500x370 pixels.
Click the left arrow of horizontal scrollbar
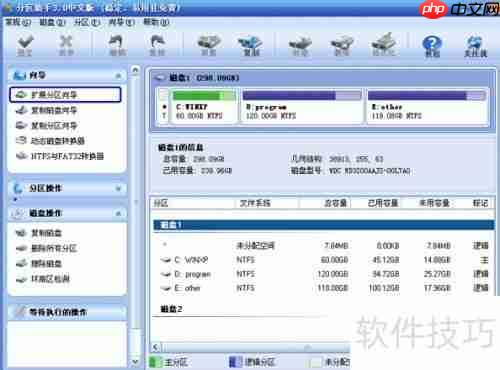[x=156, y=348]
